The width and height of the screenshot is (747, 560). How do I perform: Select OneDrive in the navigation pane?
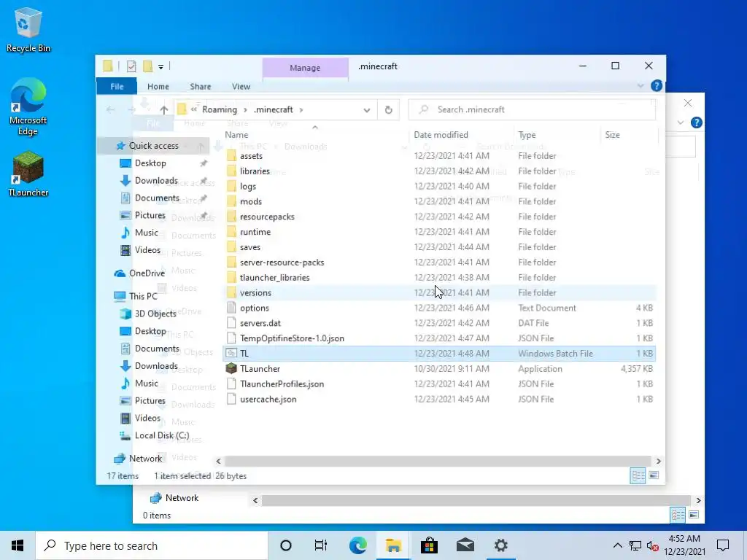point(146,273)
